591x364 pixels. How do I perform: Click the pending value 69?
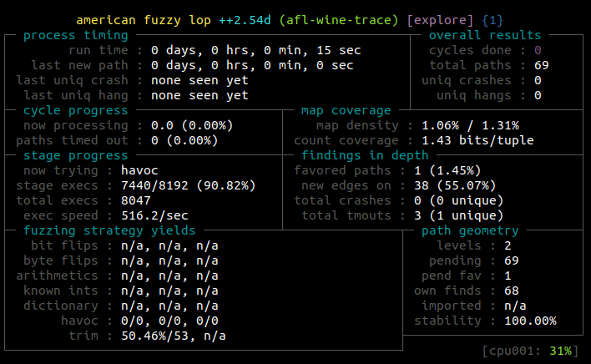tap(512, 260)
